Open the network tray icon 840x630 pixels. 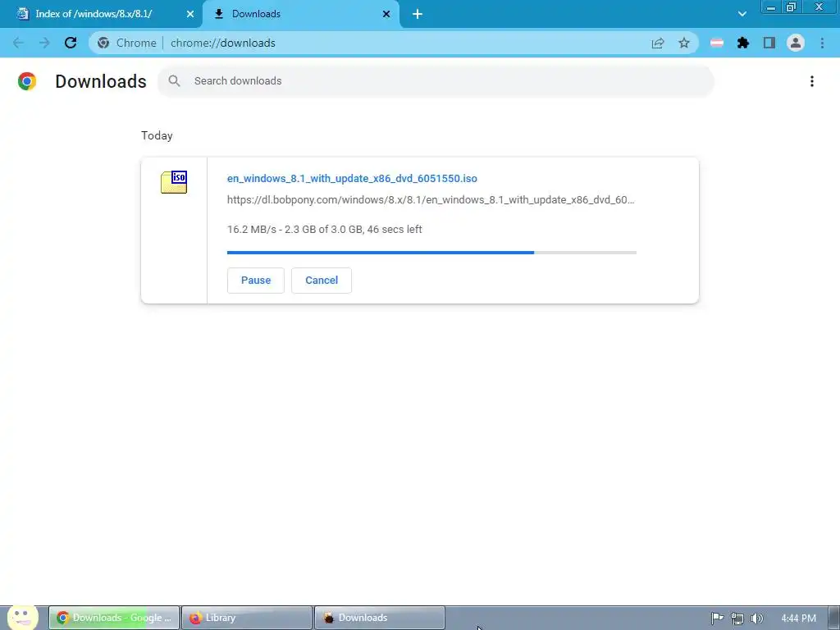[737, 619]
